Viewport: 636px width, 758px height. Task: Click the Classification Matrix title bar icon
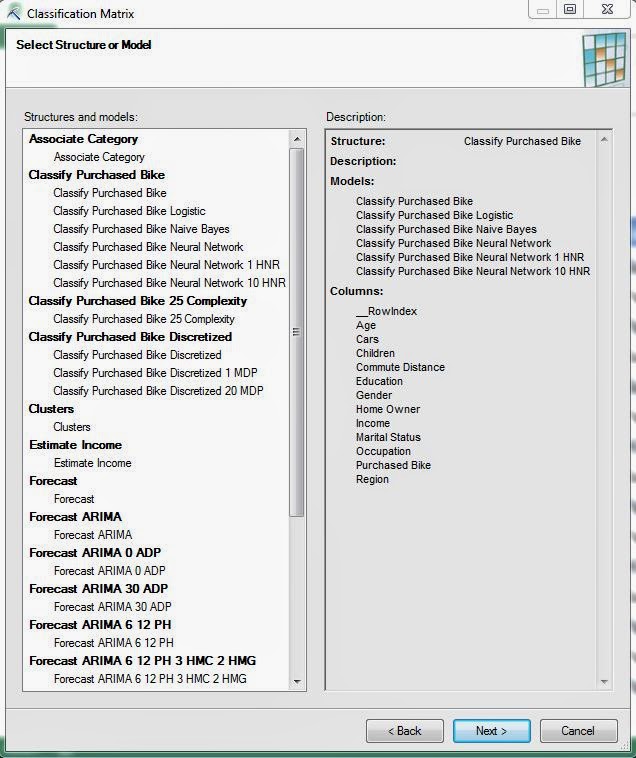click(x=14, y=13)
